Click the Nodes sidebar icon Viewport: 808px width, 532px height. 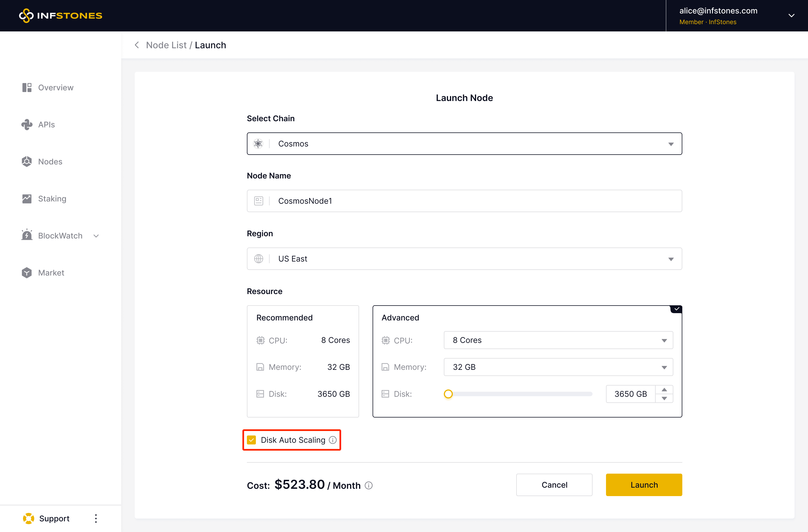click(x=27, y=162)
